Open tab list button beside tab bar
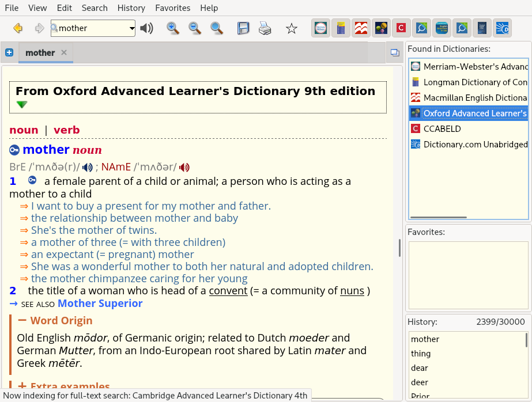This screenshot has width=532, height=402. [395, 52]
